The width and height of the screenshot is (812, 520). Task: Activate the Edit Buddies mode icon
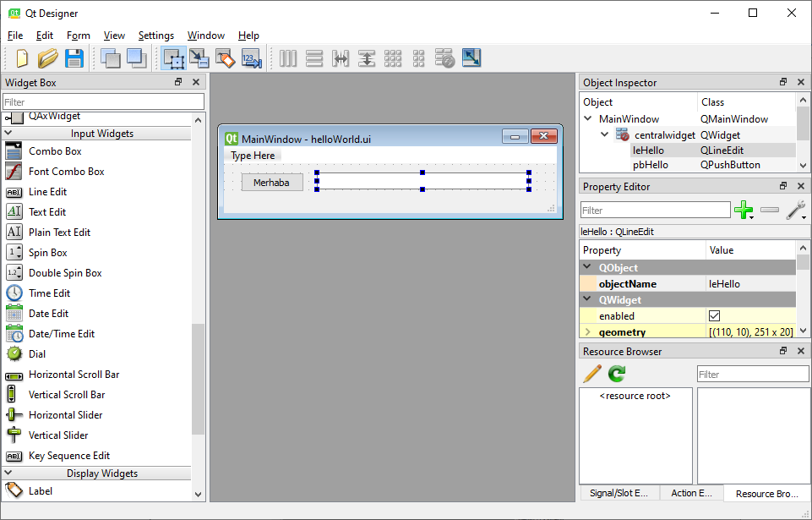tap(225, 58)
